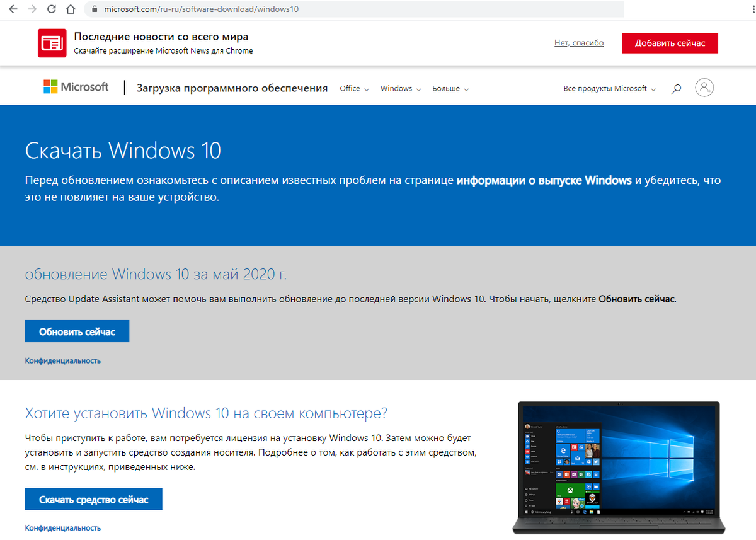Reload the page with the refresh icon
The width and height of the screenshot is (756, 540).
(x=51, y=9)
